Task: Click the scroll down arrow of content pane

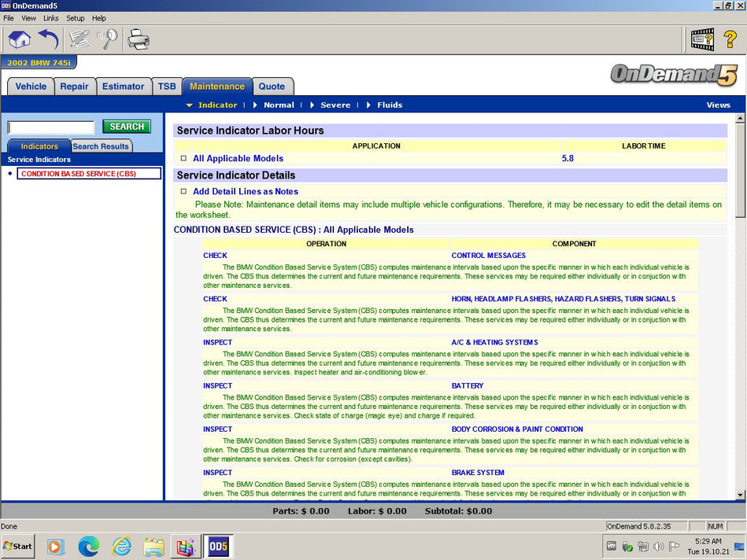Action: pos(740,495)
